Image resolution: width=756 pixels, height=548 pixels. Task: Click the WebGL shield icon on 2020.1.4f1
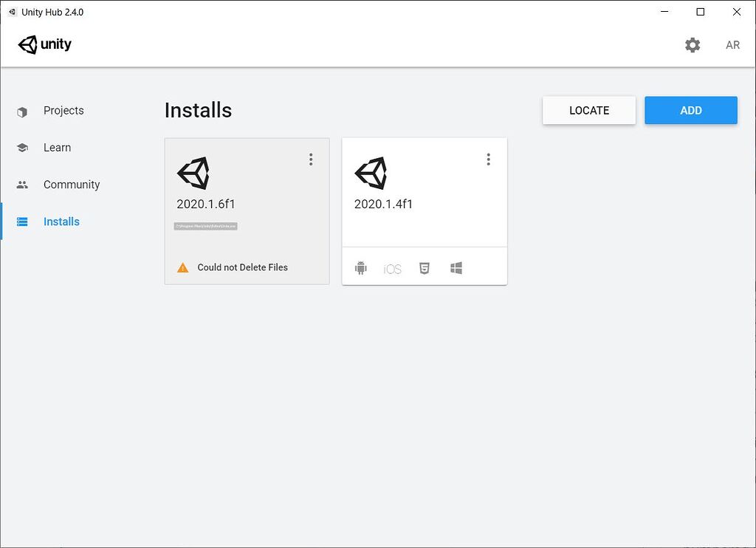424,268
